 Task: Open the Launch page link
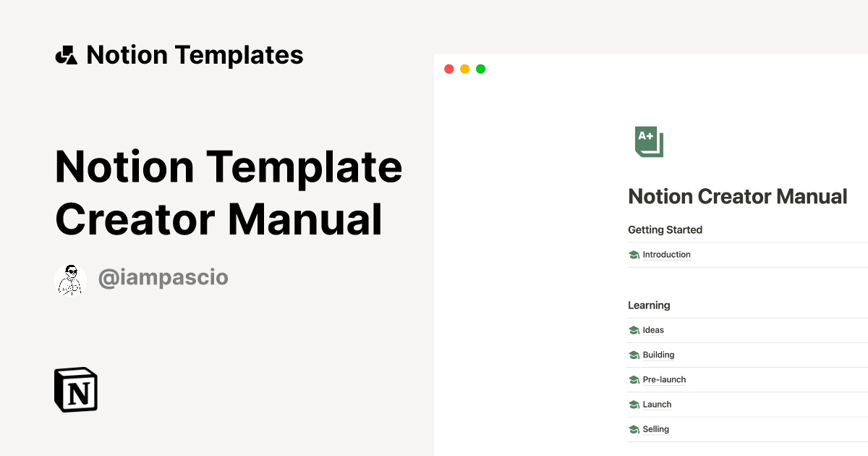[657, 404]
